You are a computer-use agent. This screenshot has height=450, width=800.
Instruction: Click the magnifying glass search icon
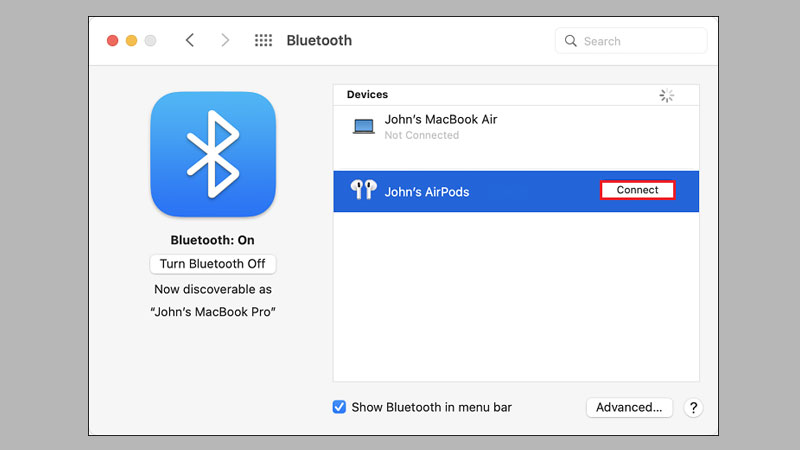click(x=571, y=41)
